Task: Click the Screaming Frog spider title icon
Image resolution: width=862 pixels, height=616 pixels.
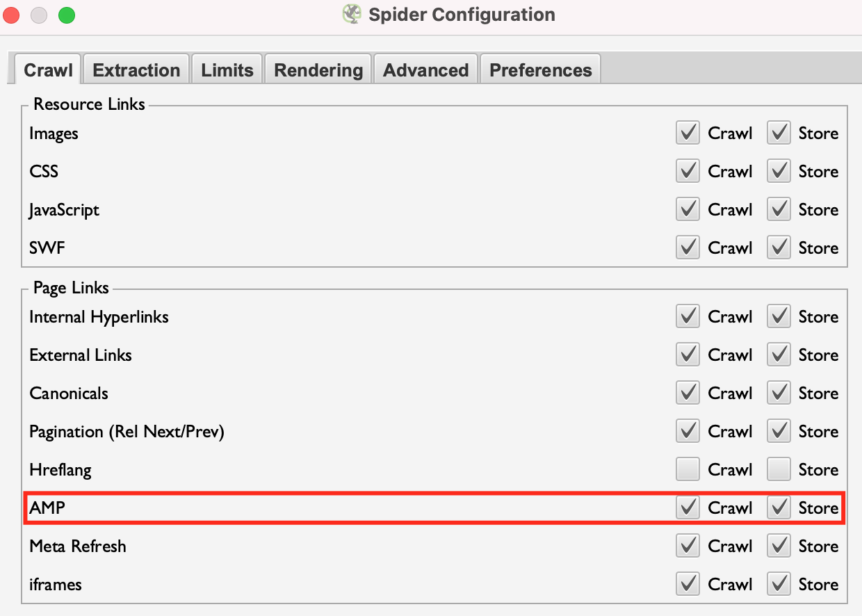Action: pos(352,15)
